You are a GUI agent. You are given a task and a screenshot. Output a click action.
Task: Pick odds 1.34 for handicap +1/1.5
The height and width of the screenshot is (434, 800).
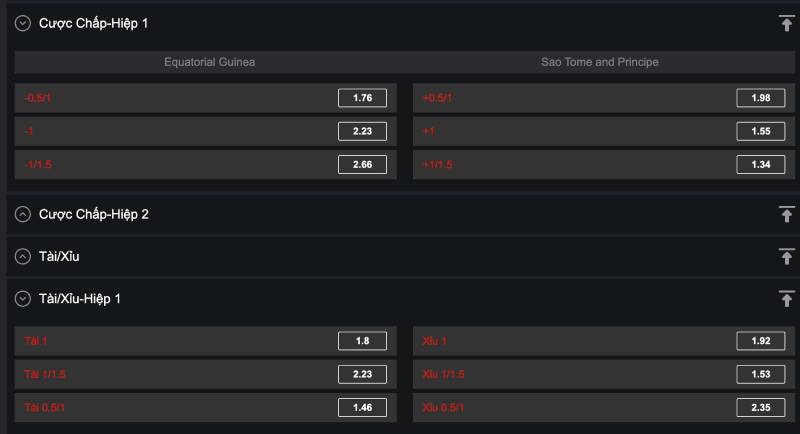[760, 165]
